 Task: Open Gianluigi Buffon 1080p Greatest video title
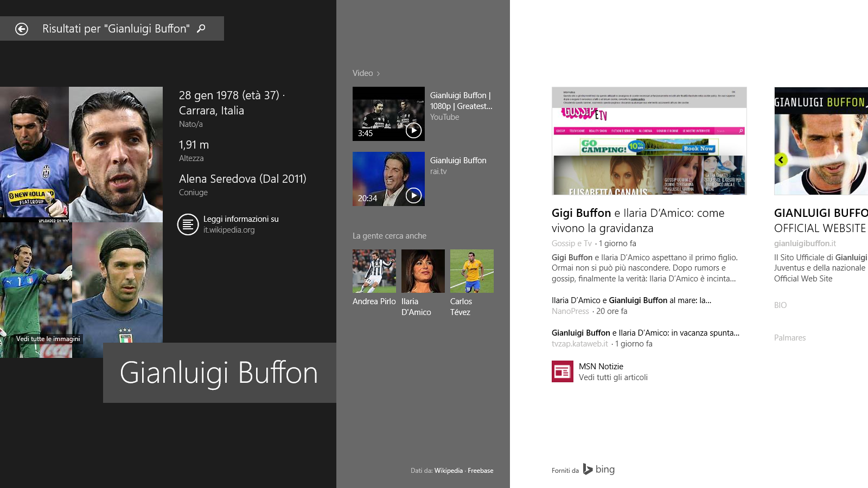pyautogui.click(x=461, y=101)
